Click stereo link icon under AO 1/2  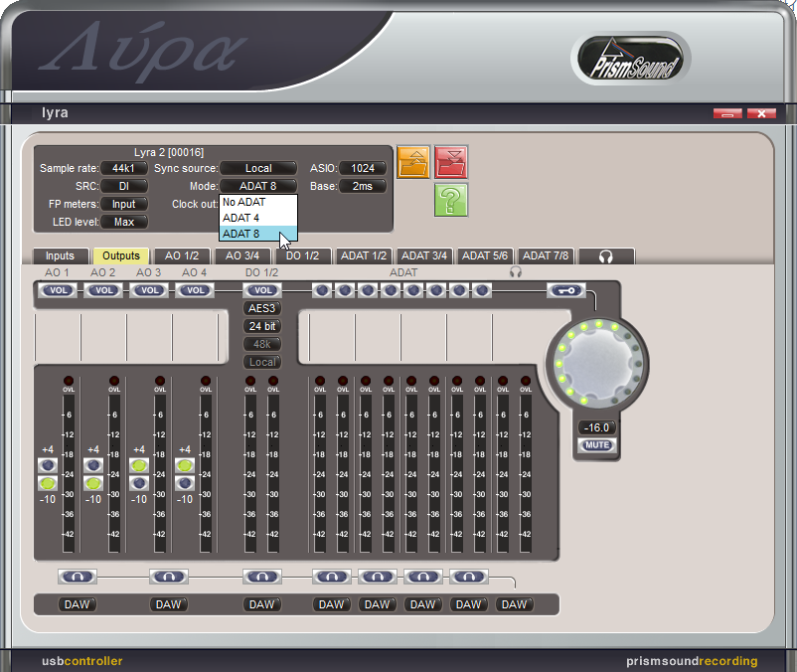[x=78, y=577]
